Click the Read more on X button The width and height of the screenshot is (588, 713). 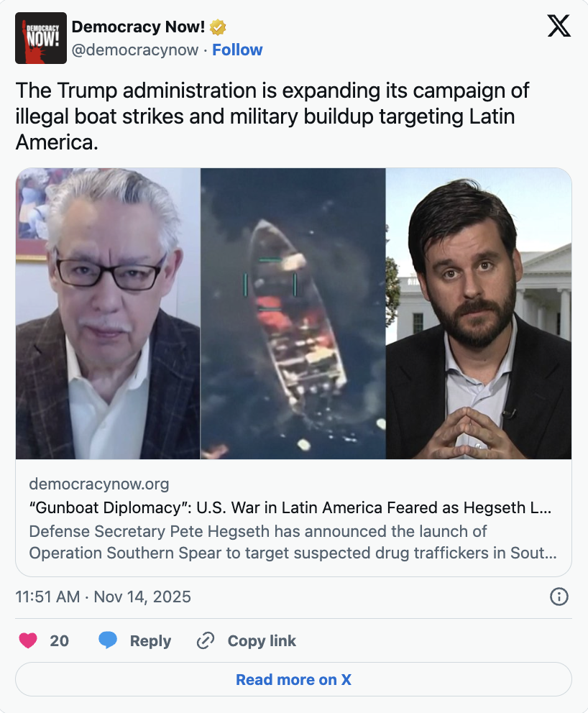[x=293, y=679]
